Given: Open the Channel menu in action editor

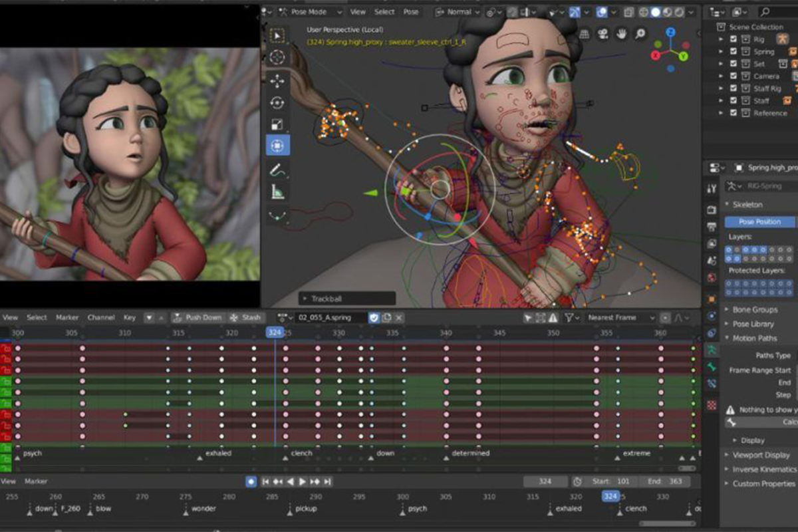Looking at the screenshot, I should pos(101,318).
